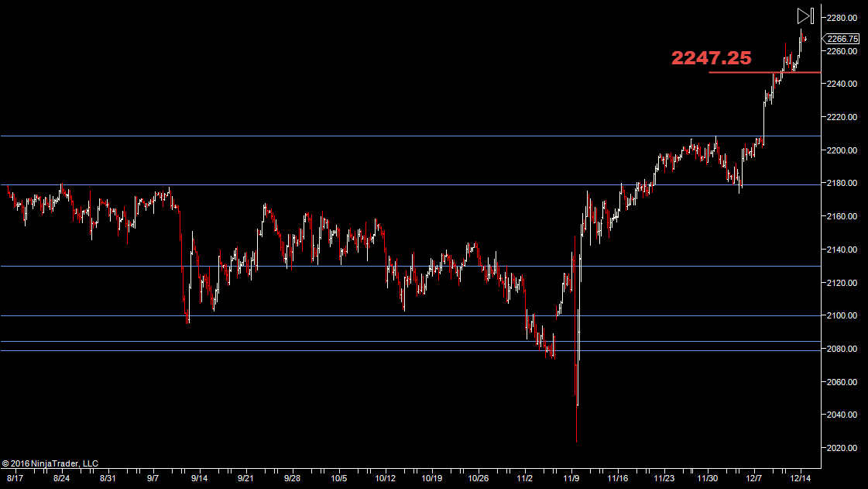This screenshot has height=489, width=868.
Task: Select the gray horizontal line near 2208
Action: pyautogui.click(x=310, y=136)
